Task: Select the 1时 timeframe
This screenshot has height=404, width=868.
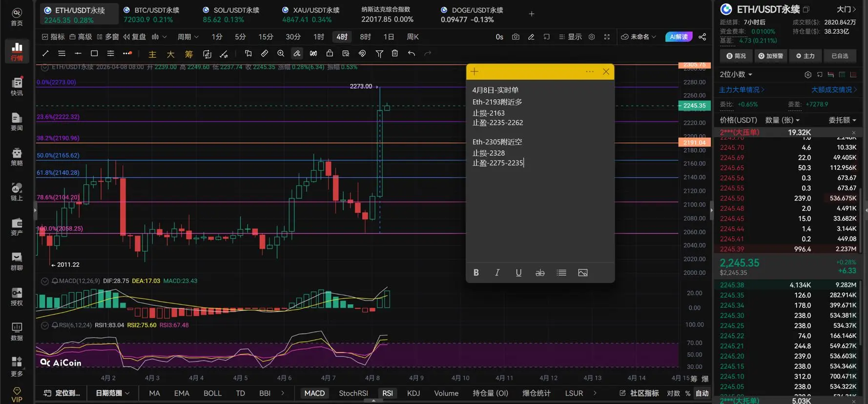Action: [x=319, y=37]
